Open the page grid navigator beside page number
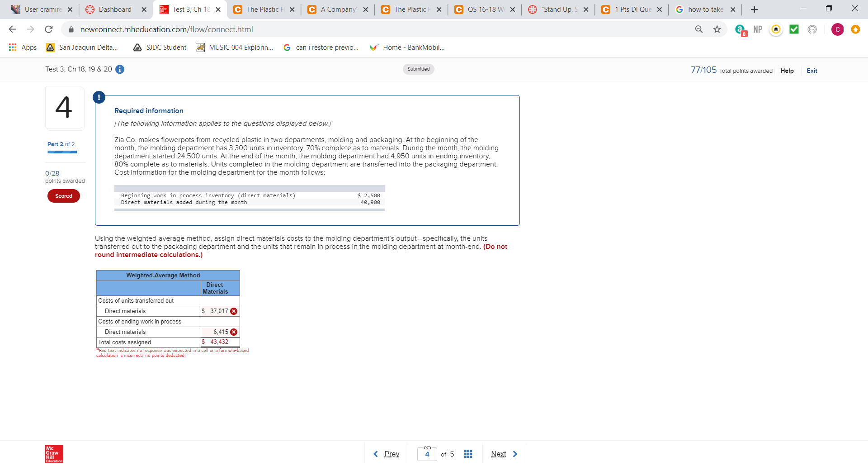The width and height of the screenshot is (868, 466). (468, 454)
